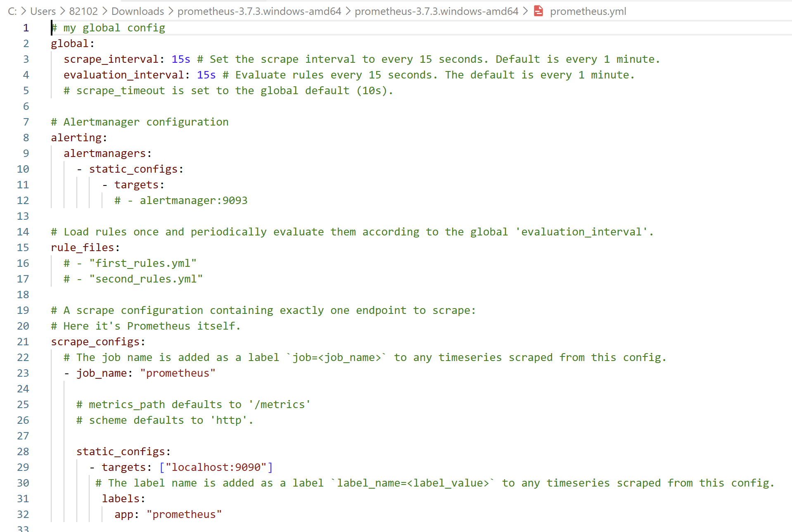This screenshot has width=792, height=532.
Task: Click 'static_configs:' on line 28
Action: [x=123, y=451]
